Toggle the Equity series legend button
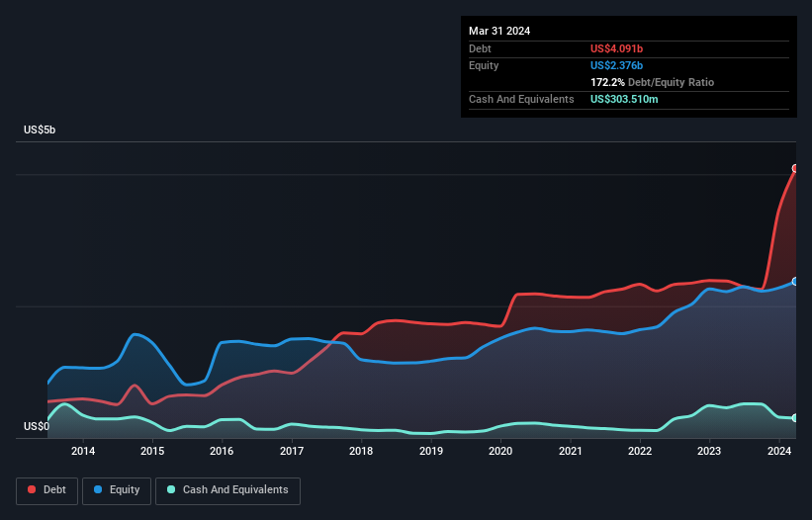This screenshot has width=812, height=520. pos(117,490)
